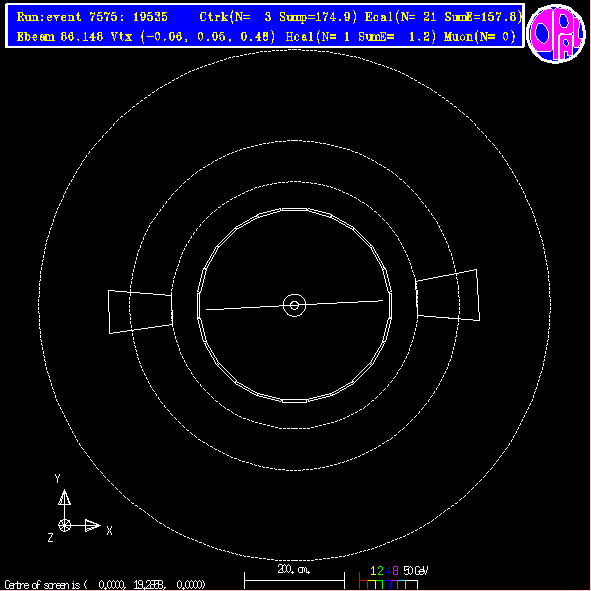591x591 pixels.
Task: Click the 200 cm scale bar
Action: pyautogui.click(x=294, y=580)
